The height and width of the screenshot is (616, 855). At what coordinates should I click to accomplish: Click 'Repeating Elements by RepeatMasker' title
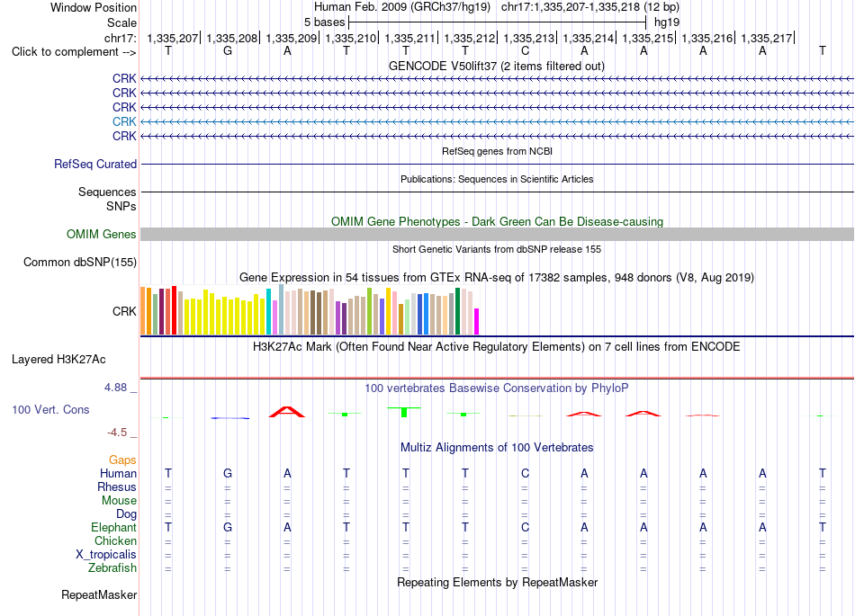pos(498,582)
